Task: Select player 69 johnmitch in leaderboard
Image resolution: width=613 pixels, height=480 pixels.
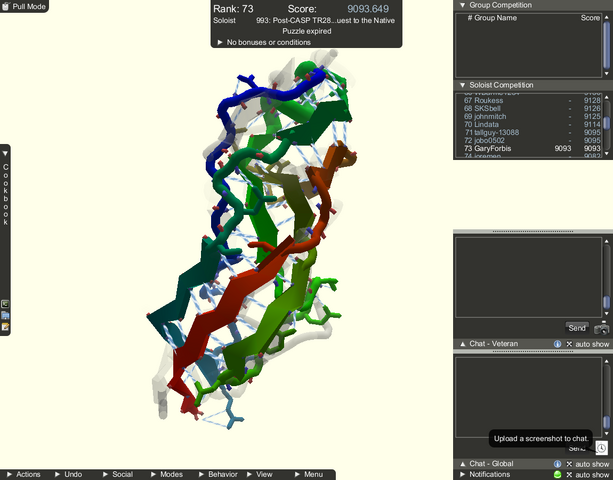Action: (x=532, y=116)
